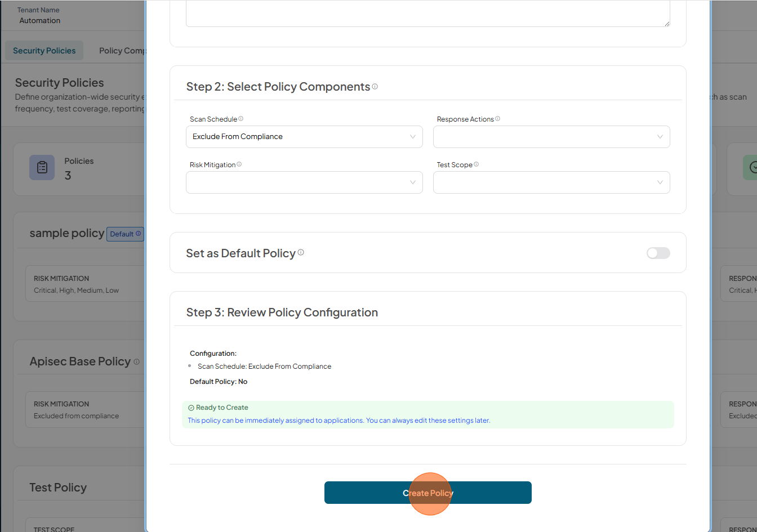Open the Risk Mitigation dropdown
757x532 pixels.
(304, 182)
